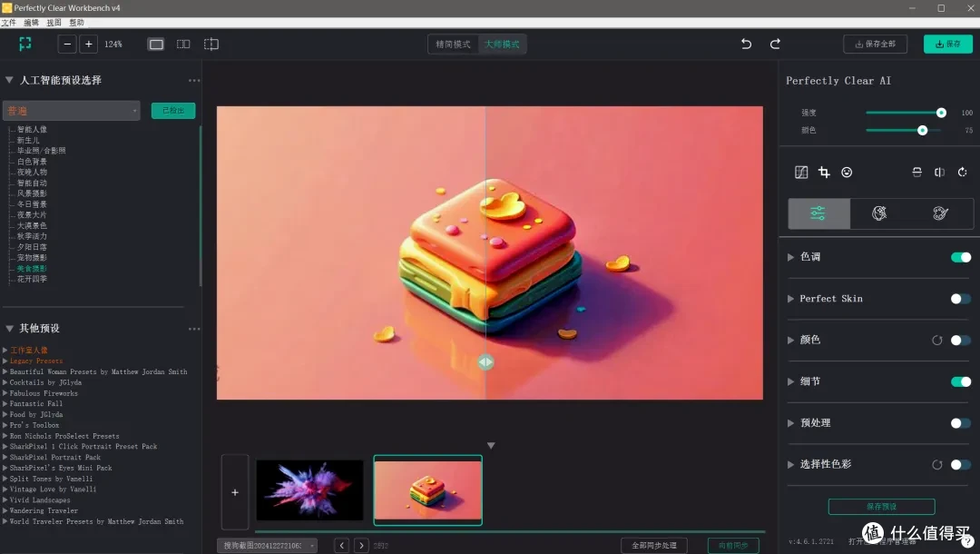Viewport: 980px width, 554px height.
Task: Click the 已检出 button
Action: (x=173, y=111)
